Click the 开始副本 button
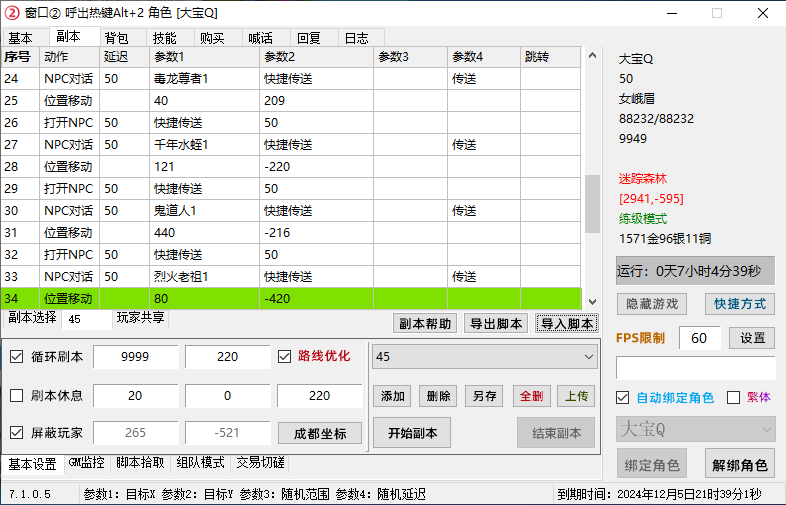Screen dimensions: 786x505 pos(411,433)
